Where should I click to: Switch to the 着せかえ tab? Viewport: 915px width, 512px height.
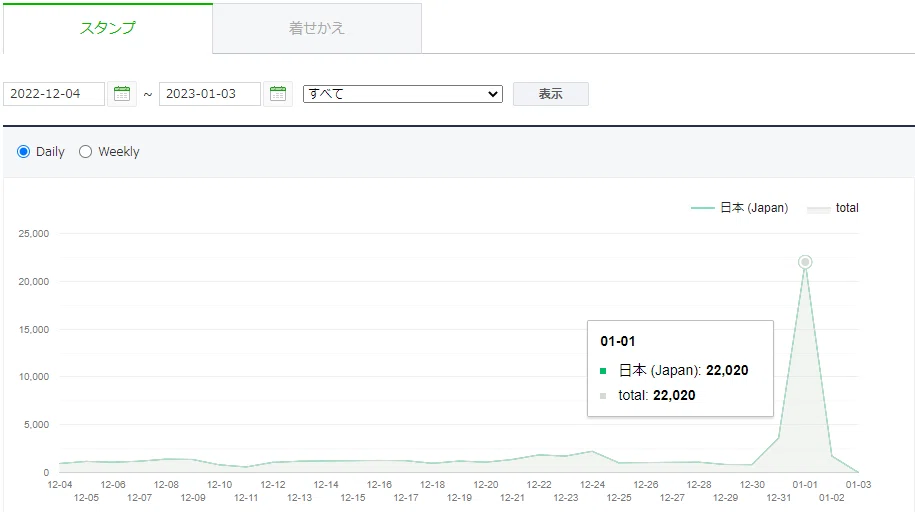[317, 28]
